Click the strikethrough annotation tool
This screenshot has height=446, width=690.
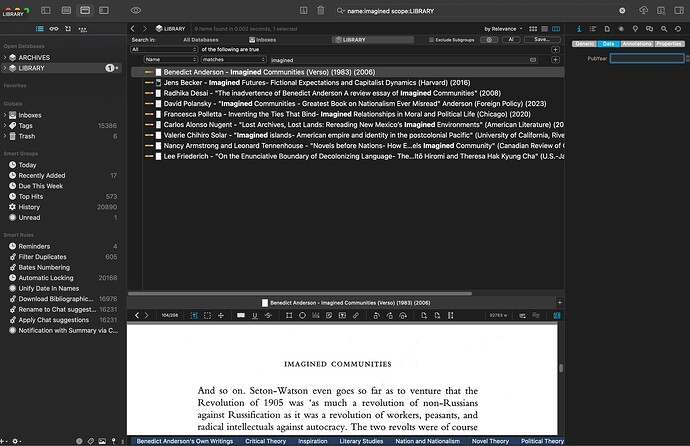pyautogui.click(x=268, y=315)
